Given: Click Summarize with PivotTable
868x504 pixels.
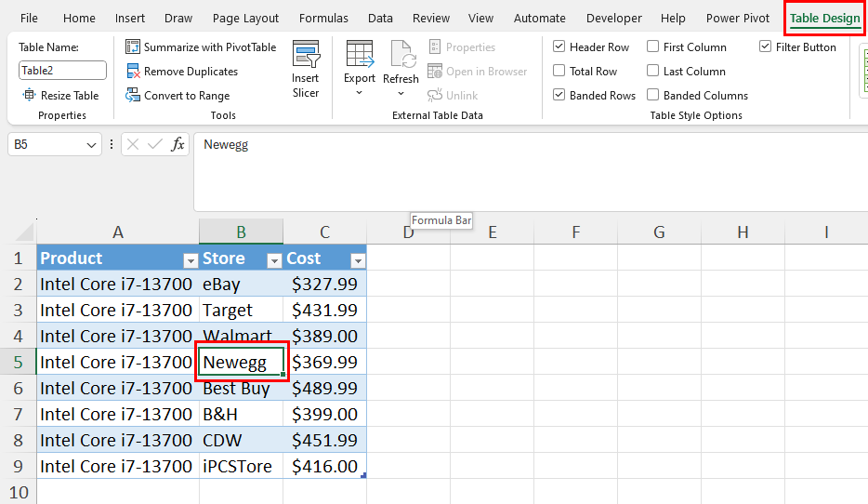Looking at the screenshot, I should pyautogui.click(x=201, y=47).
